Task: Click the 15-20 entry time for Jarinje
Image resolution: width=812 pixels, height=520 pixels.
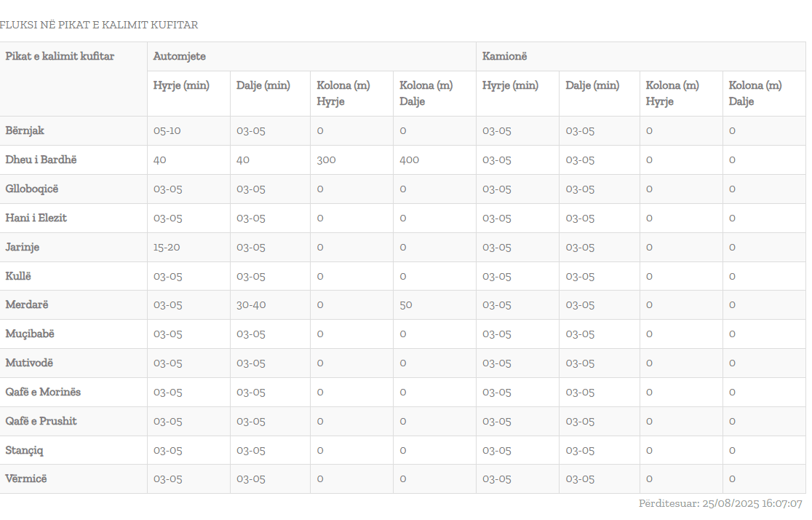Action: point(167,247)
